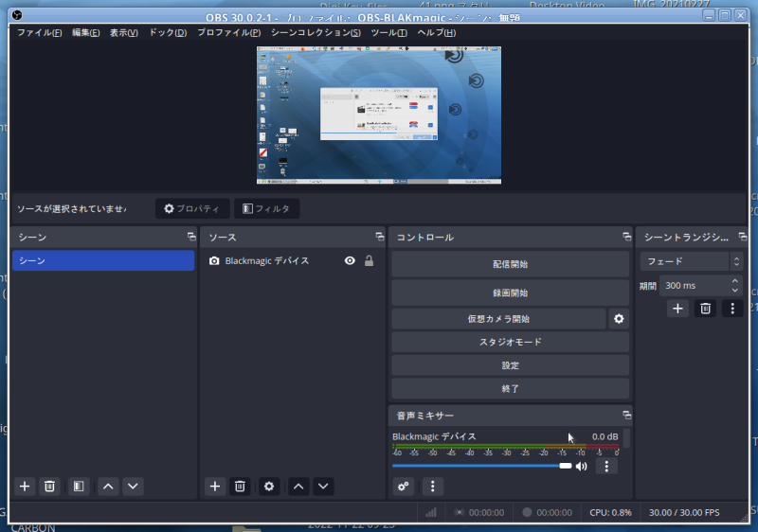Add a new scene with plus icon

[25, 487]
